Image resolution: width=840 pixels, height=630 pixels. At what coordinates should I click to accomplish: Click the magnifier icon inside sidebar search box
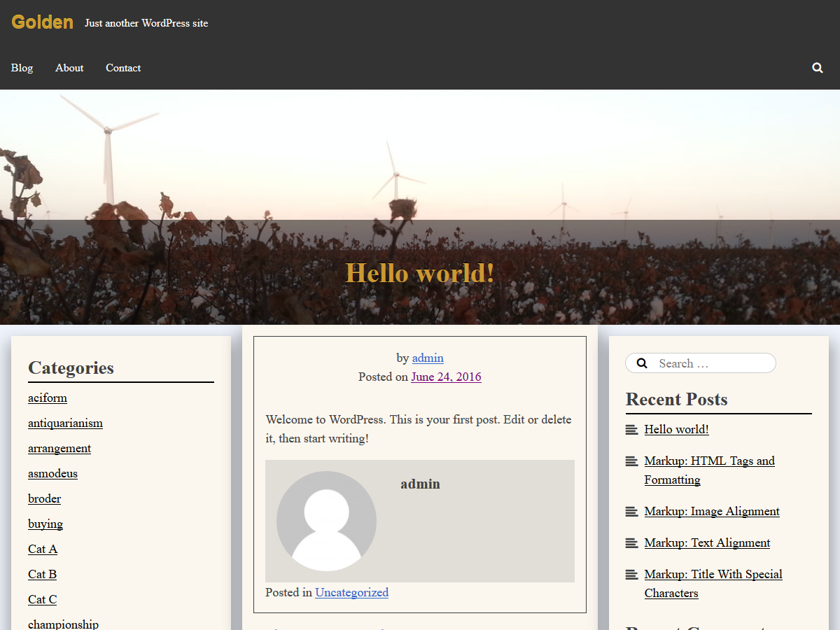pyautogui.click(x=642, y=363)
